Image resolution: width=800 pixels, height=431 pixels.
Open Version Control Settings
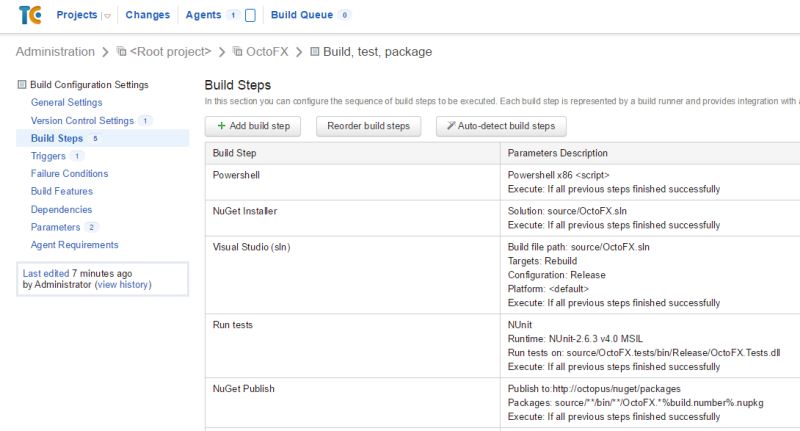[x=82, y=120]
